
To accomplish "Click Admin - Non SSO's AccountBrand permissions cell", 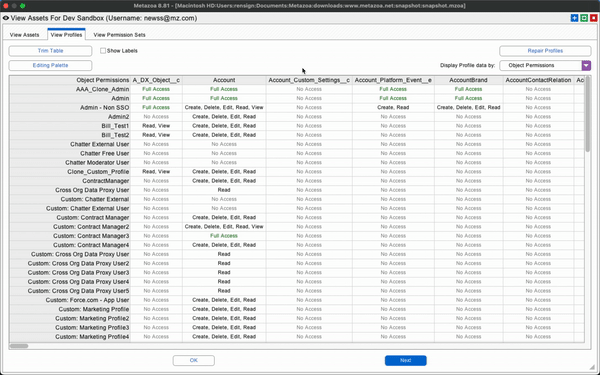I will point(468,108).
